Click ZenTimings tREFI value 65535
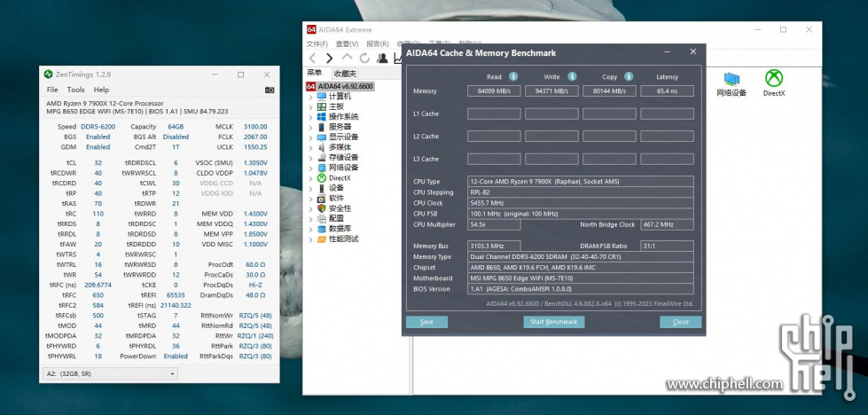868x415 pixels. point(176,295)
